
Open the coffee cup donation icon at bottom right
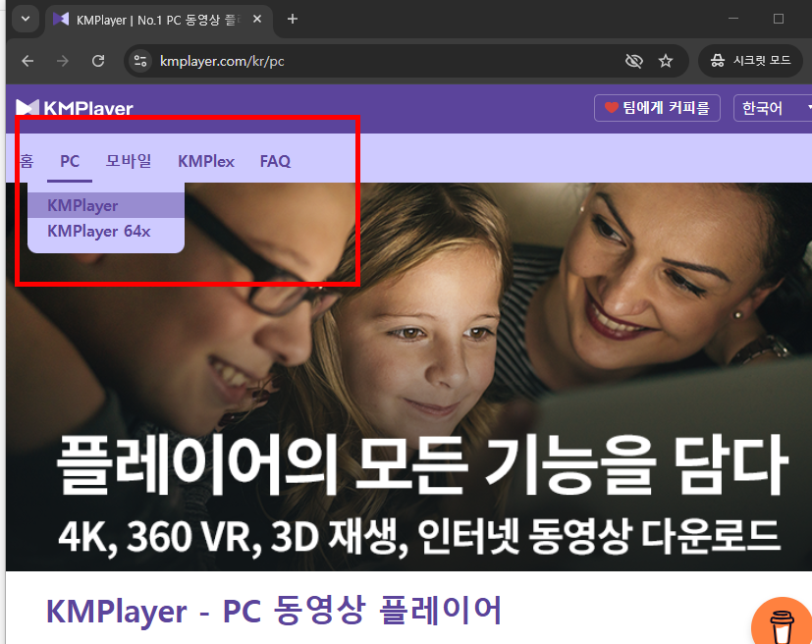[x=782, y=624]
